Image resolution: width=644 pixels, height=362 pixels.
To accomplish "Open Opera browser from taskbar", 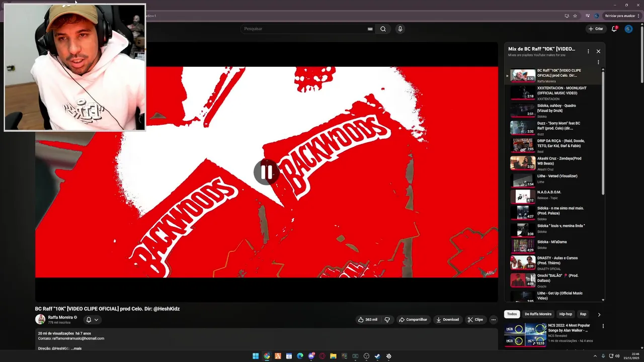I will [322, 356].
